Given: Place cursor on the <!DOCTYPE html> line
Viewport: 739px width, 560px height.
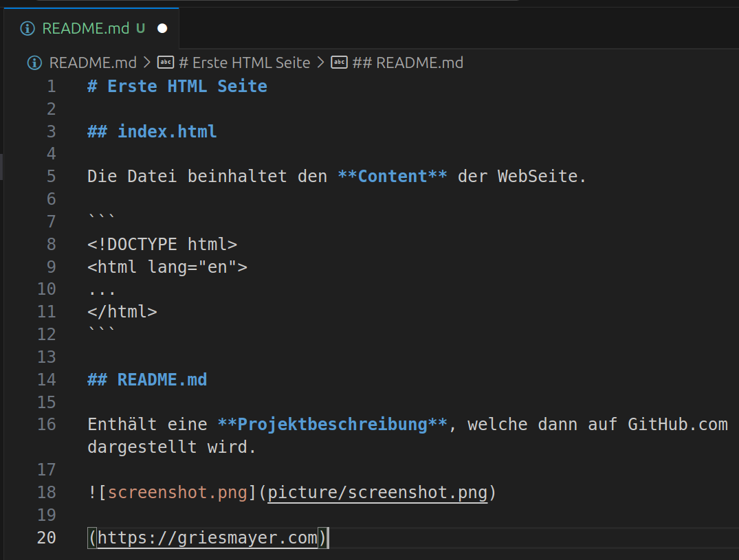Looking at the screenshot, I should coord(162,244).
